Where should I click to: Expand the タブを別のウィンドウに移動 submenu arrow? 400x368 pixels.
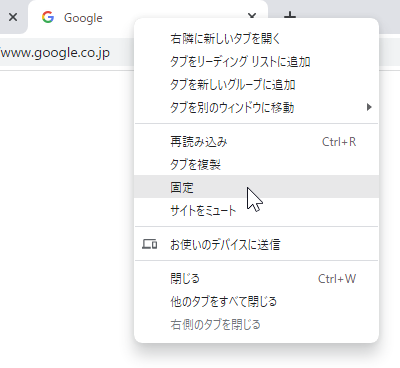(369, 107)
